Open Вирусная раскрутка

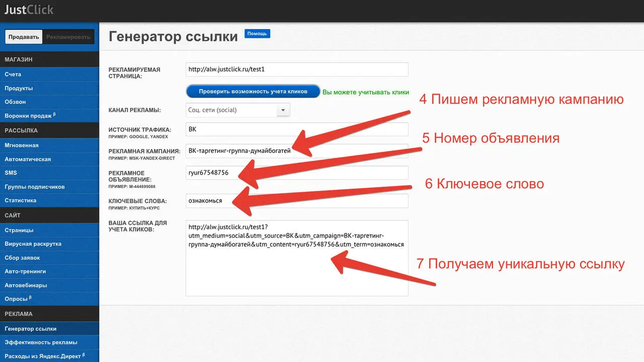(49, 244)
